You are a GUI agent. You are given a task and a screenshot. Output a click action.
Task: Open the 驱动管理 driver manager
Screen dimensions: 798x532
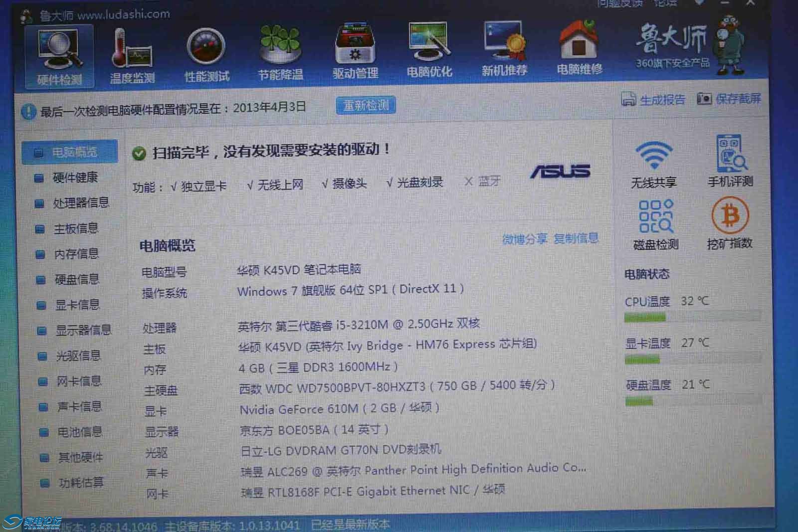pos(355,52)
